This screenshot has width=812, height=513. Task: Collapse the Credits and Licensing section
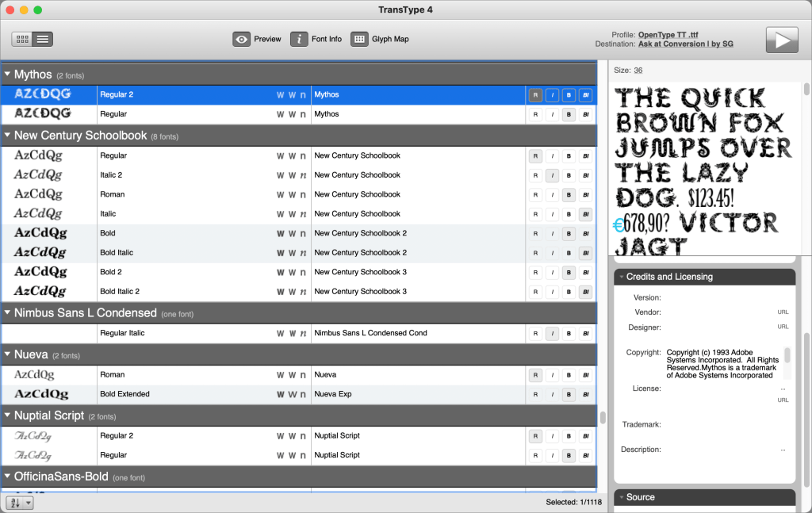[x=622, y=277]
